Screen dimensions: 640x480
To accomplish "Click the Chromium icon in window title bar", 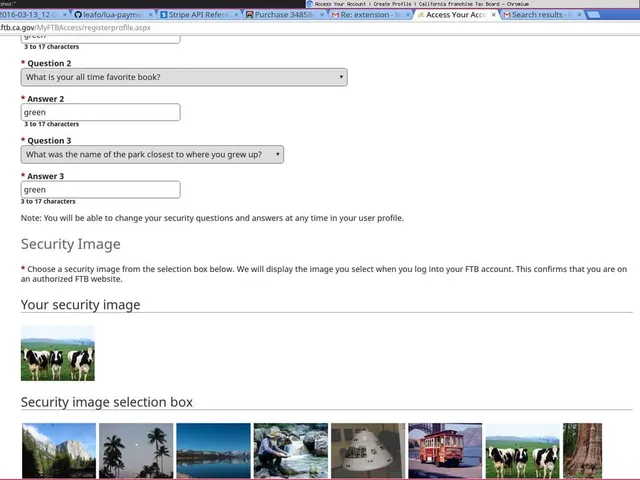I will point(310,4).
